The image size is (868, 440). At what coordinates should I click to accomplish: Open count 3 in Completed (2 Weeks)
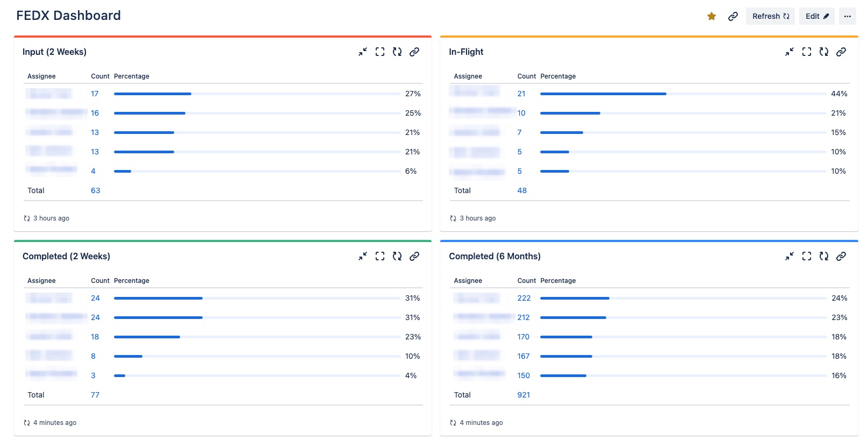click(93, 375)
